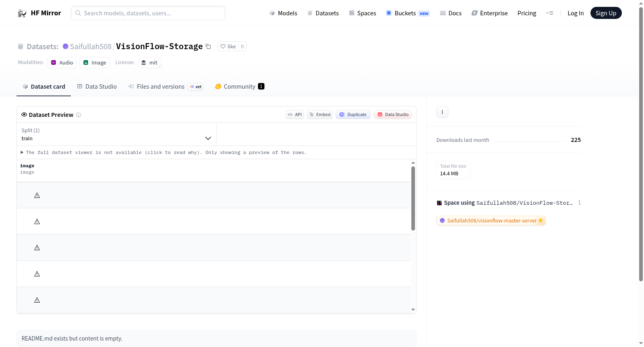This screenshot has width=644, height=347.
Task: Open the Pricing page link
Action: [527, 13]
